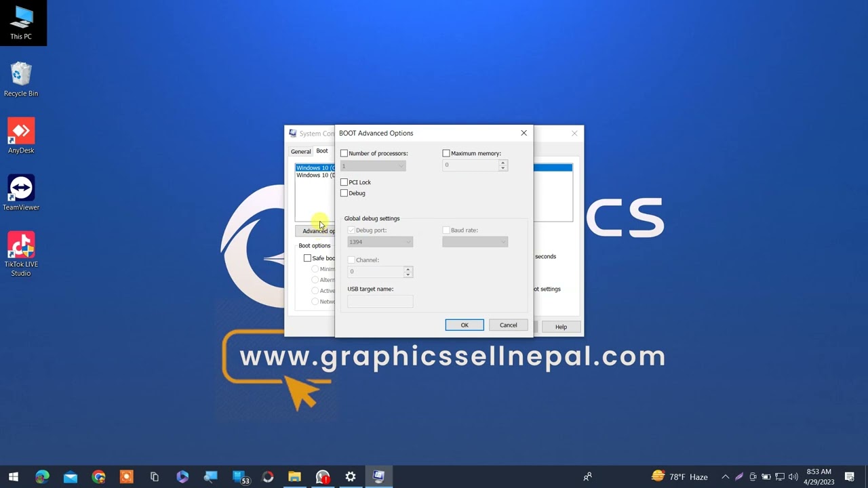Viewport: 868px width, 488px height.
Task: Launch TeamViewer desktop shortcut
Action: pos(21,193)
